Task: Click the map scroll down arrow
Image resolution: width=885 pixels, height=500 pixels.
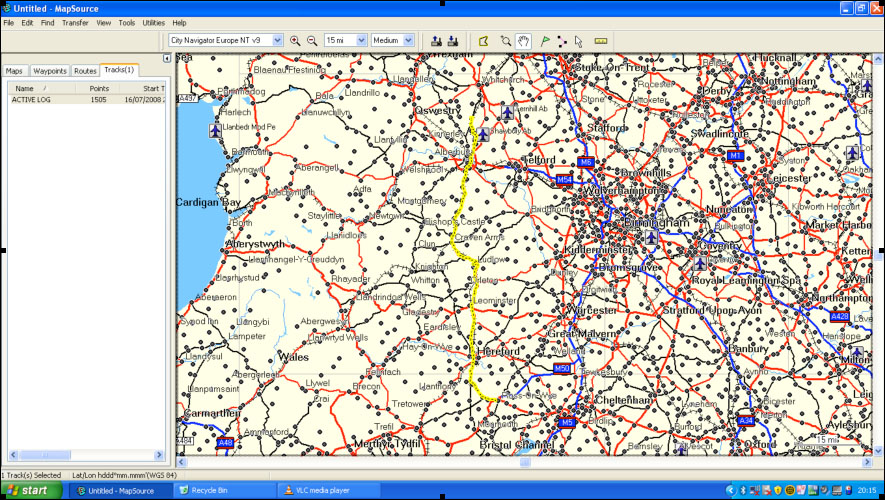Action: pos(878,450)
